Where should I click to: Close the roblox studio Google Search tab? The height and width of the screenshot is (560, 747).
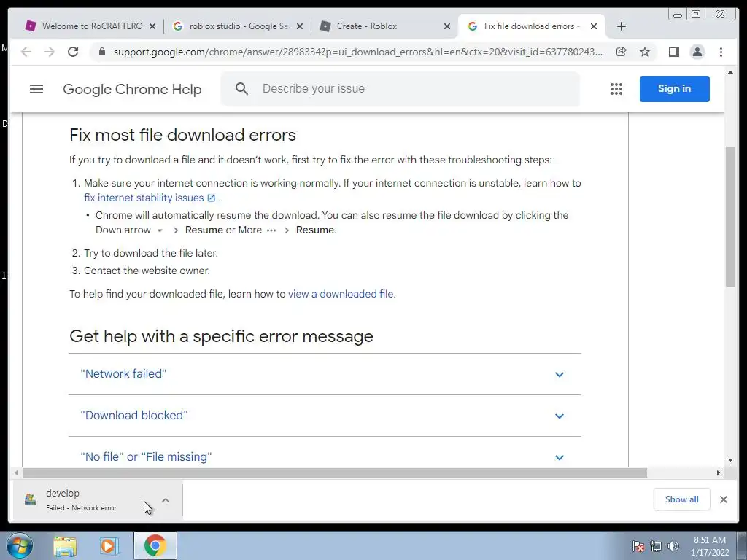pyautogui.click(x=300, y=26)
